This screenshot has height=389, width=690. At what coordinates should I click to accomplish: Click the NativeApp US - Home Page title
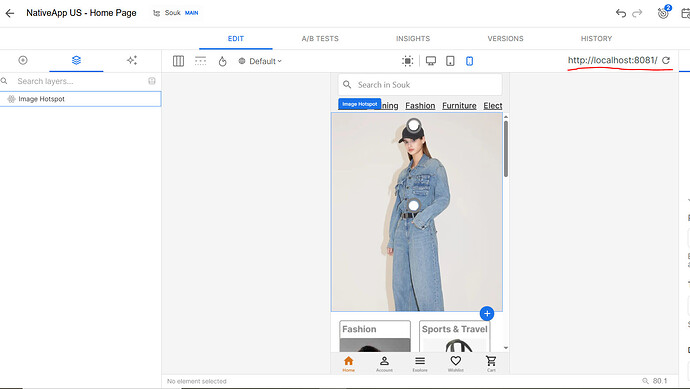click(x=81, y=13)
